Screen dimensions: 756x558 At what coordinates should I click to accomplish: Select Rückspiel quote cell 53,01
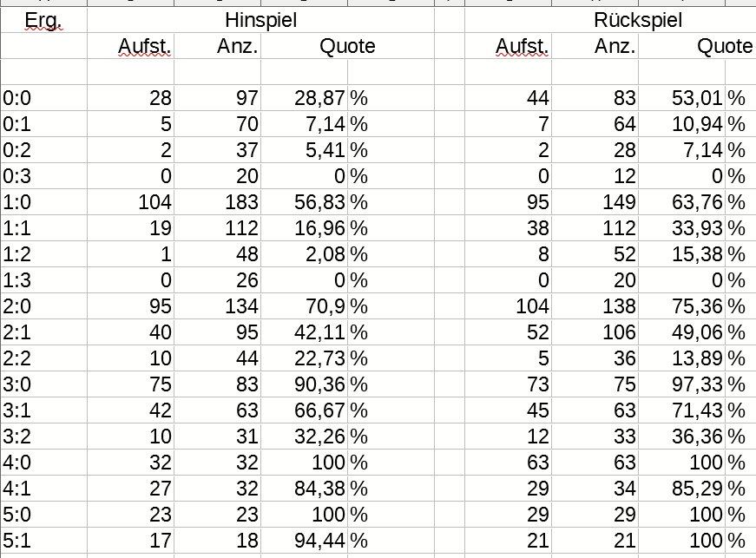pyautogui.click(x=681, y=98)
